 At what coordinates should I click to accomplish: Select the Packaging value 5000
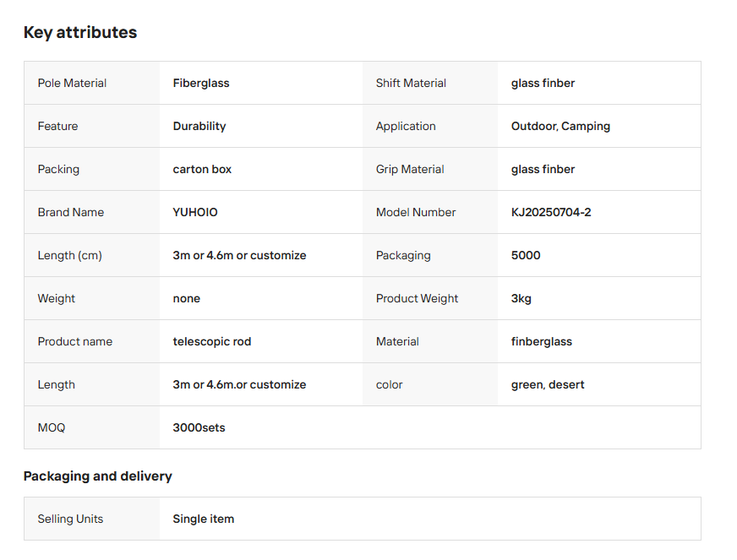(x=526, y=255)
